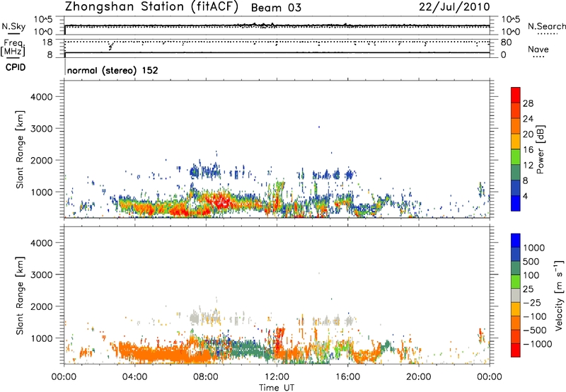Click the "4" value on the power colorbar

tap(525, 197)
